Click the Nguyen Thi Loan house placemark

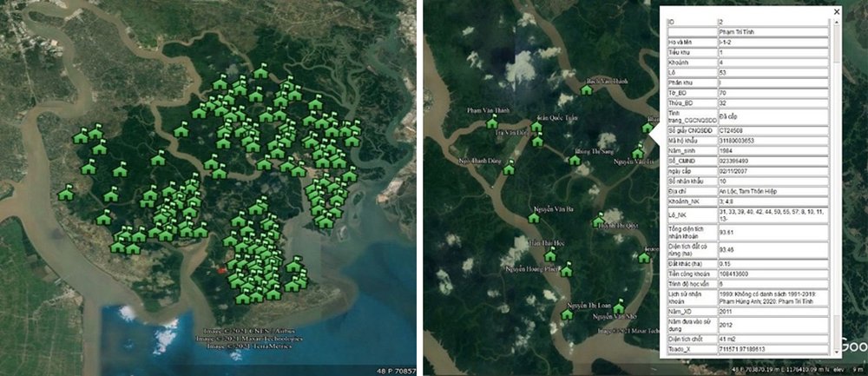[x=566, y=314]
